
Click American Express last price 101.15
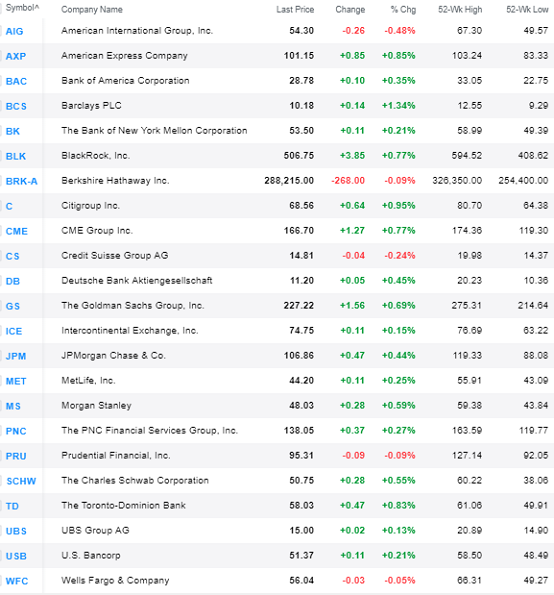click(x=299, y=56)
